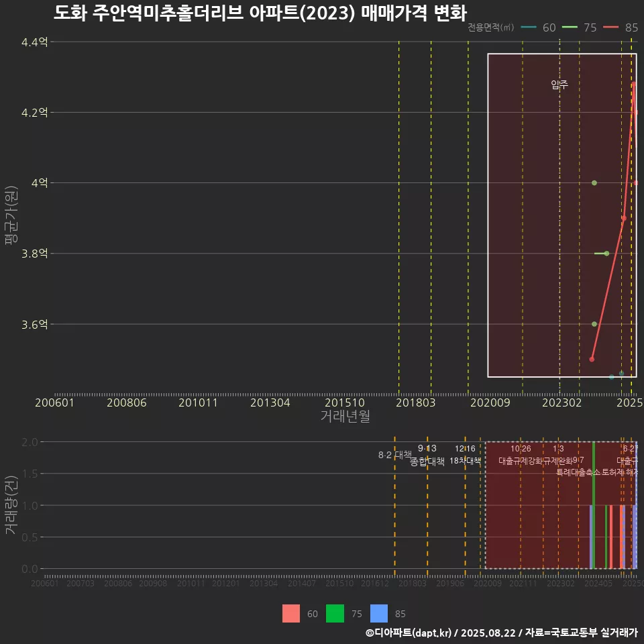The image size is (644, 644).
Task: Select the red 85 line key in the top legend
Action: [x=610, y=28]
